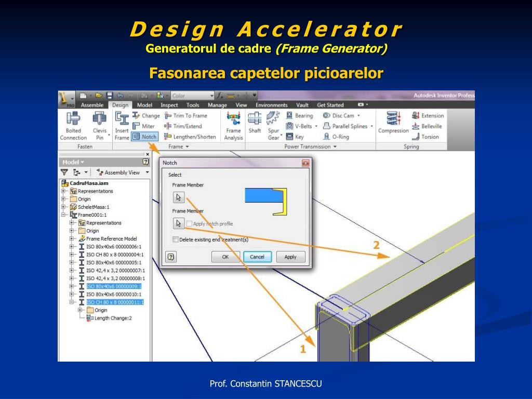Expand the Representations node under CadruMasa.iam
Viewport: 532px width, 399px height.
click(x=63, y=191)
